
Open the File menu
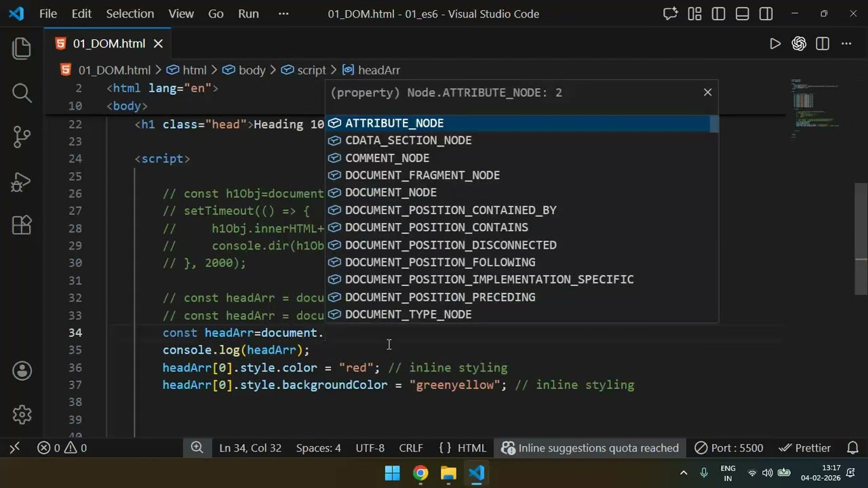pyautogui.click(x=48, y=14)
